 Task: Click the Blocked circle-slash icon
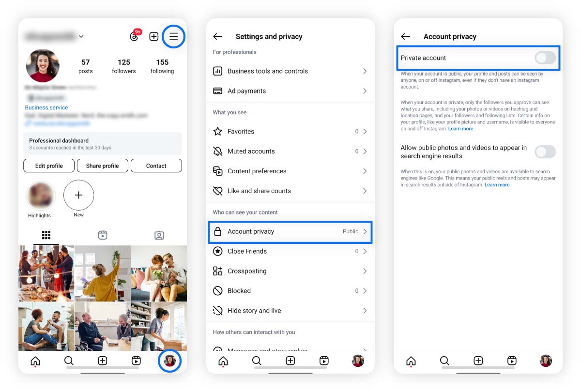[218, 291]
